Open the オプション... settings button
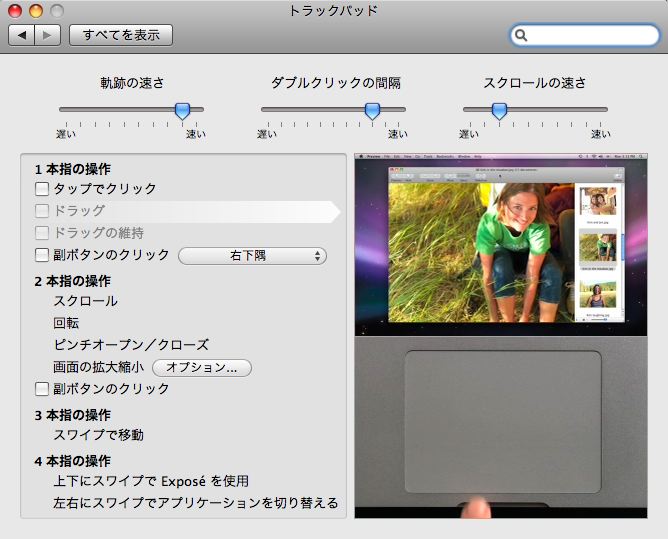This screenshot has width=668, height=539. point(201,367)
